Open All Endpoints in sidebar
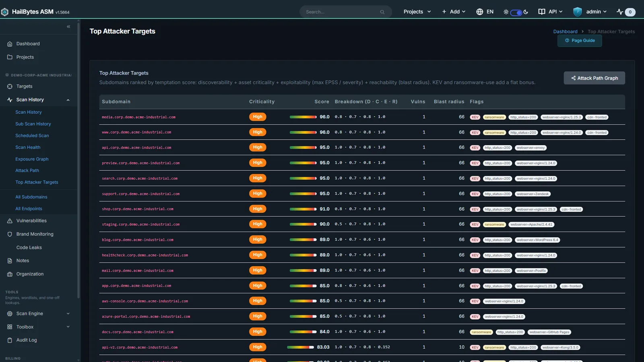This screenshot has width=644, height=362. click(29, 209)
